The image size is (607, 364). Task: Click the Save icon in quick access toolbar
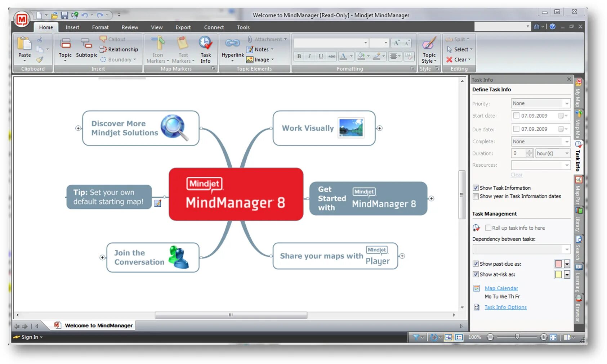point(64,15)
